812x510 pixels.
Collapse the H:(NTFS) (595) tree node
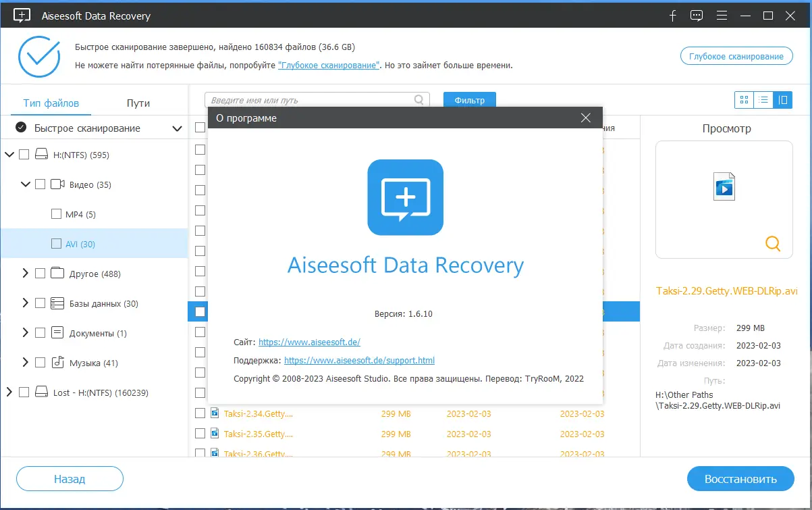(9, 155)
